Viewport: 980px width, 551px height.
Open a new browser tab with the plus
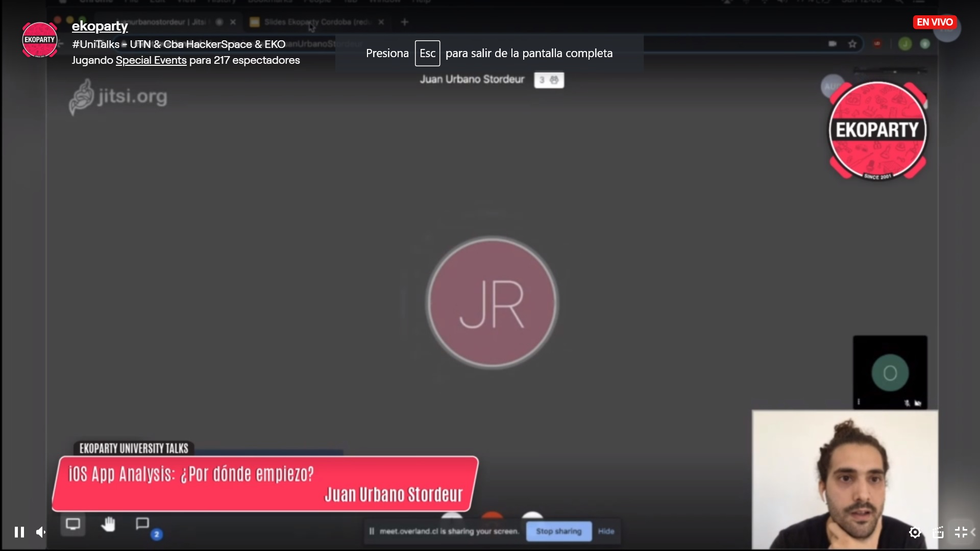404,22
